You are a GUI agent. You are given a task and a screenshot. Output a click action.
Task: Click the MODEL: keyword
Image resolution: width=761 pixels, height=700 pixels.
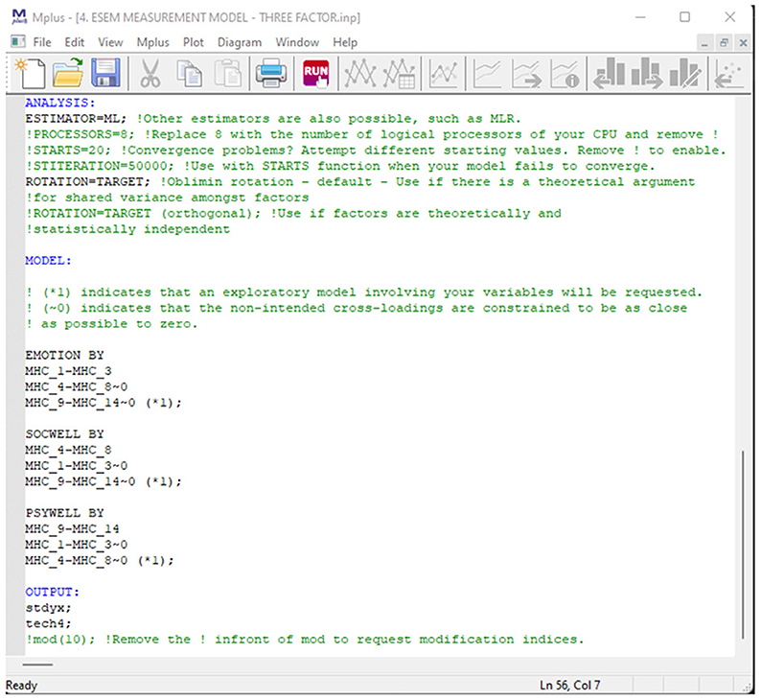49,261
